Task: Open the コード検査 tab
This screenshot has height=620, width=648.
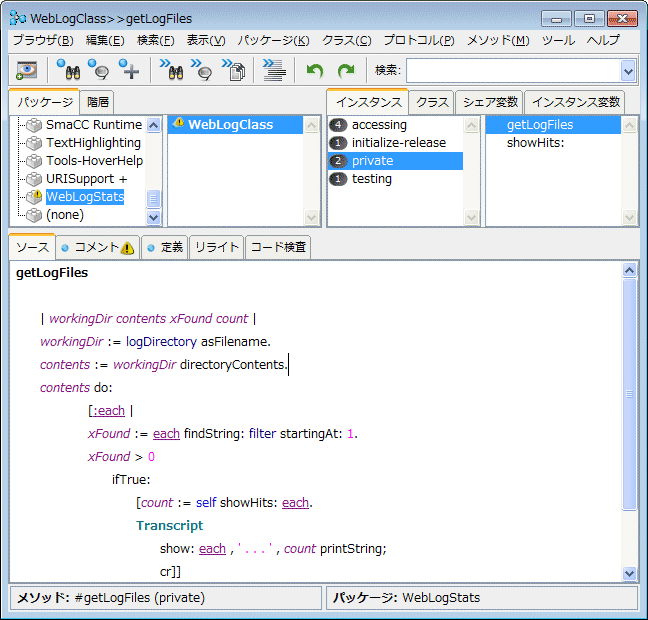Action: 278,247
